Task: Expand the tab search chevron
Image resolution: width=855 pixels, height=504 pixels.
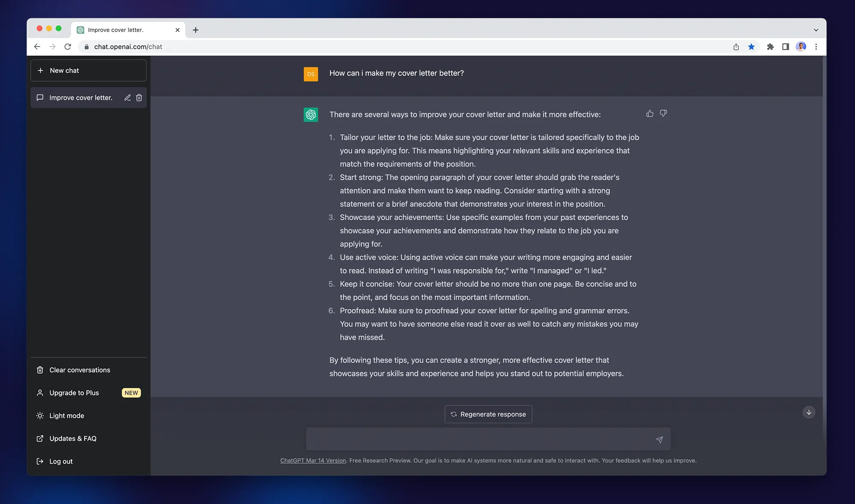Action: point(816,30)
